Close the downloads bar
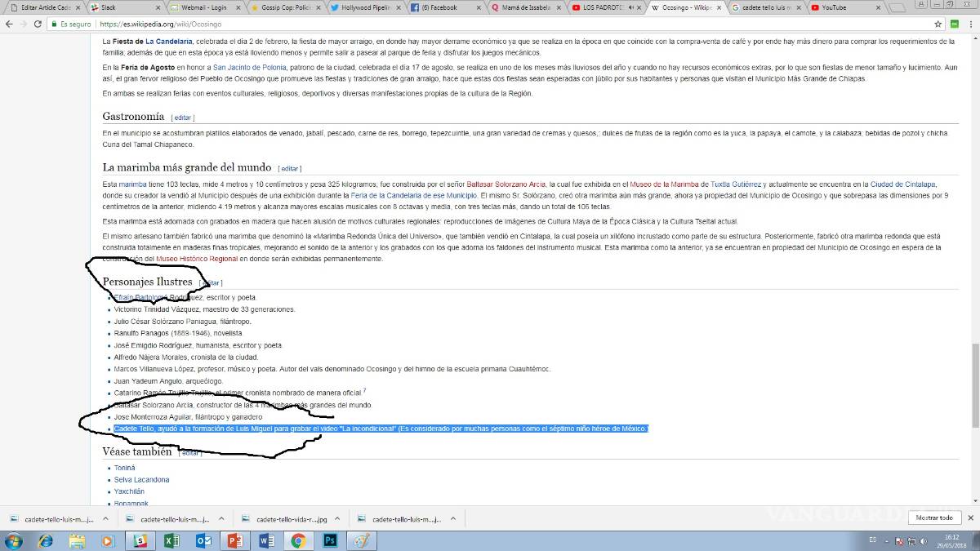The image size is (980, 551). (x=970, y=518)
